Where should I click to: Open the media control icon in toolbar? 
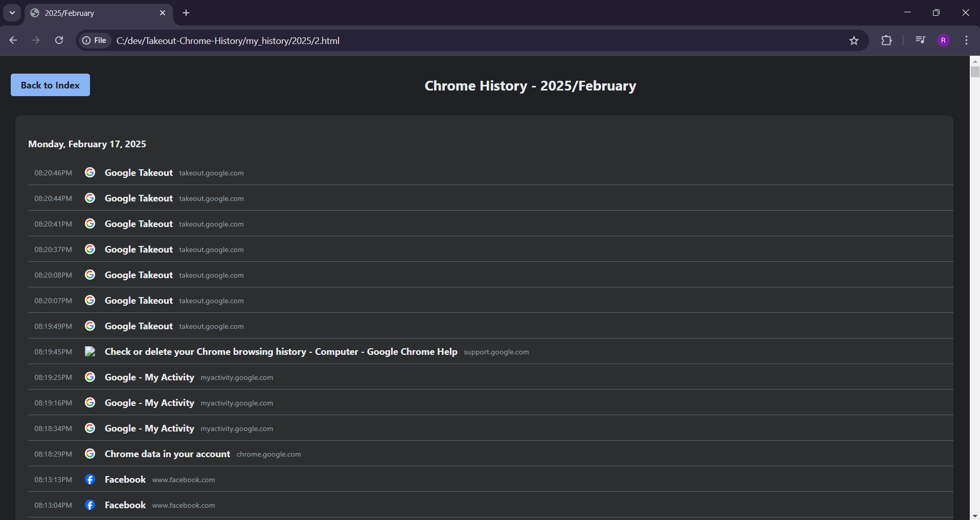pos(920,40)
